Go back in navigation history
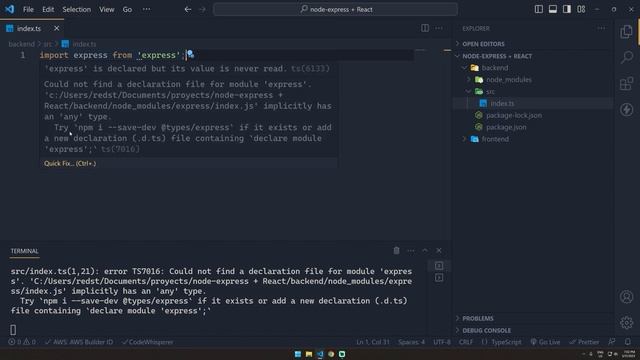 tap(188, 9)
